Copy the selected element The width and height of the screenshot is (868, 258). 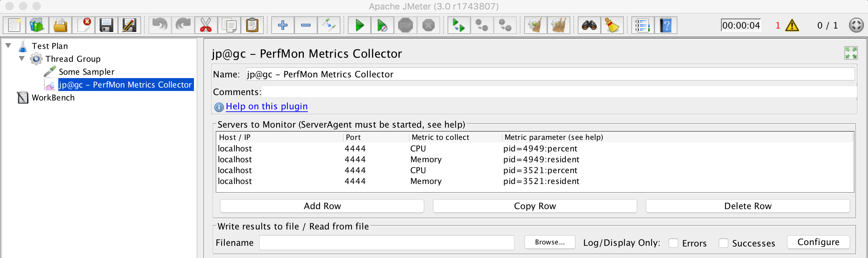point(229,25)
